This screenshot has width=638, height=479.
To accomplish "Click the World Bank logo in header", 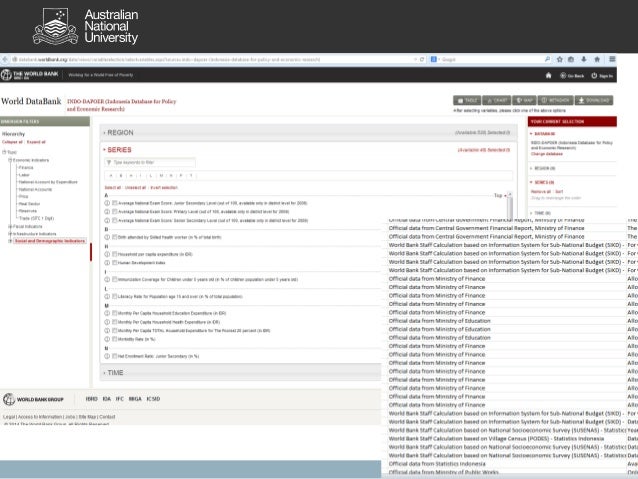I will click(x=30, y=75).
